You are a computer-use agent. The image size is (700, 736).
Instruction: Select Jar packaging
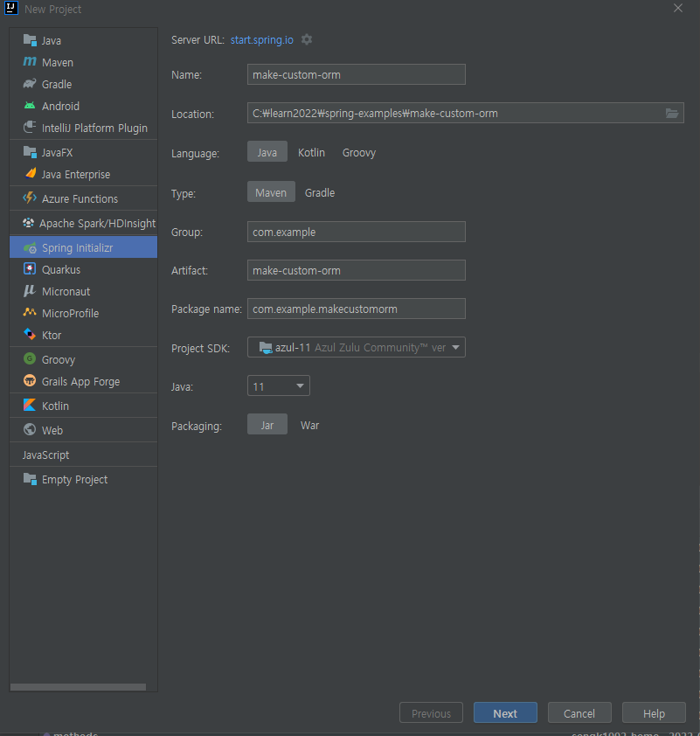click(267, 425)
